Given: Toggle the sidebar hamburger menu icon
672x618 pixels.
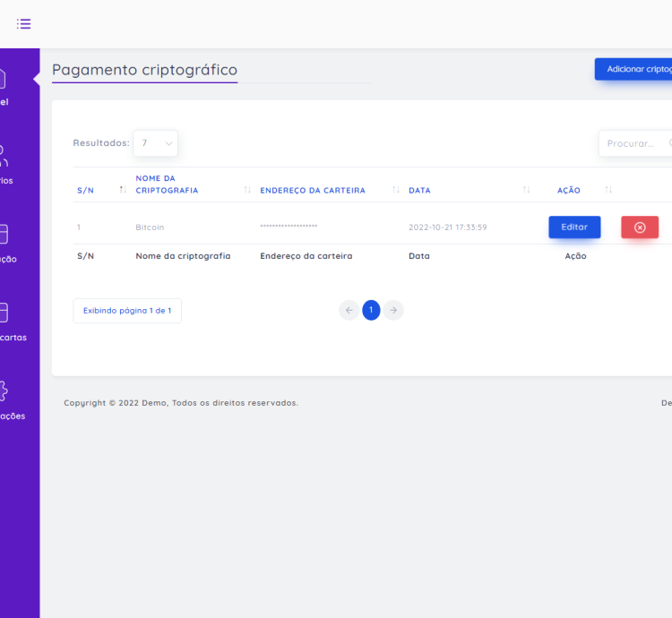Looking at the screenshot, I should point(24,23).
